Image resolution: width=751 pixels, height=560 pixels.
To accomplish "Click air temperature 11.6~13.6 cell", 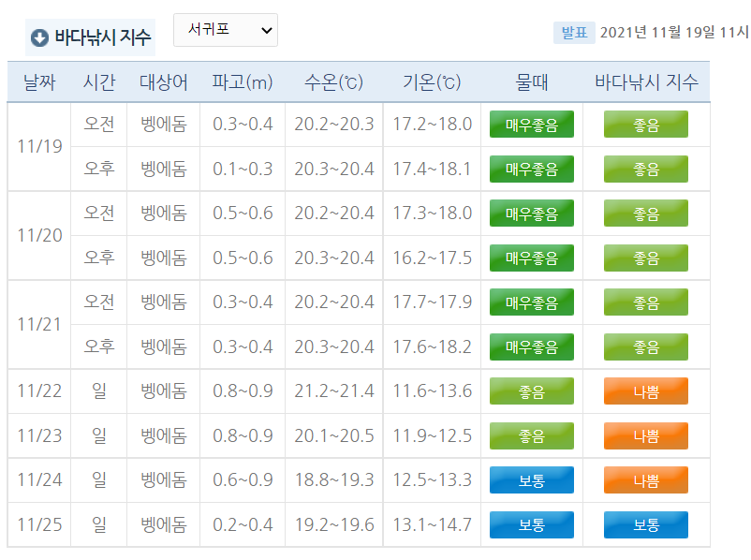I will [432, 391].
